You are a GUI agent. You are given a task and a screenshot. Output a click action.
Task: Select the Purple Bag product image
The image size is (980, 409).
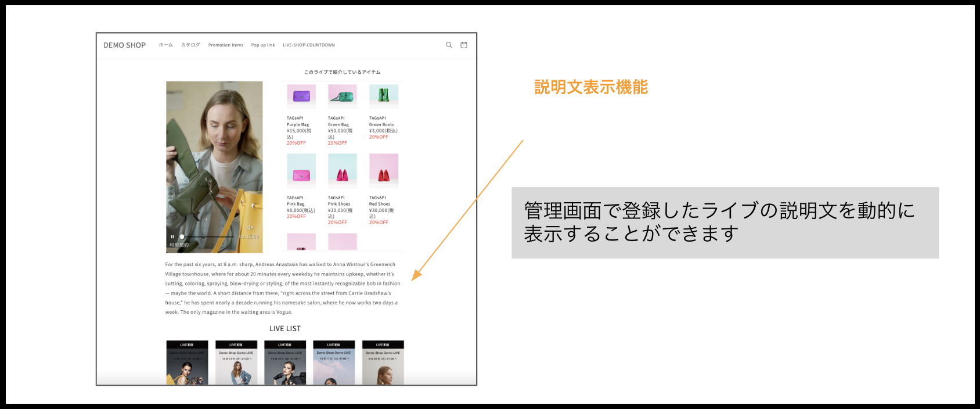pos(301,96)
